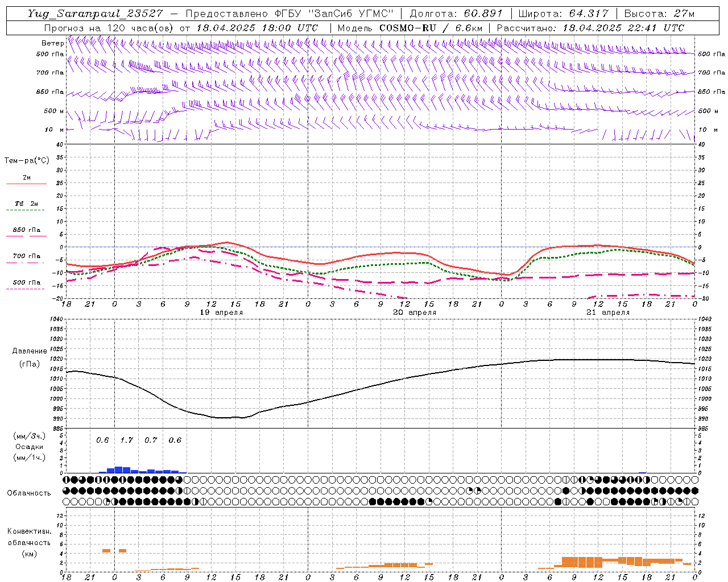Click the 'Широта: 64.317' latitude value
Image resolution: width=728 pixels, height=582 pixels.
click(x=563, y=14)
